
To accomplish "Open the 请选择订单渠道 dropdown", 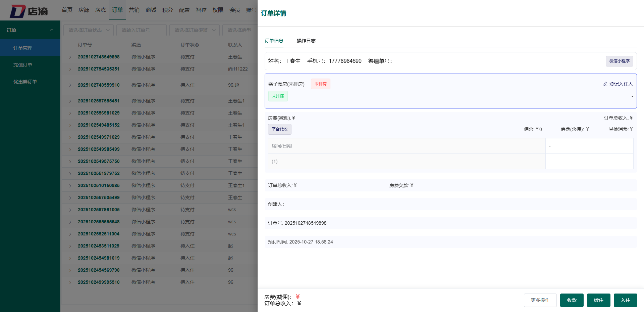I will [x=194, y=30].
